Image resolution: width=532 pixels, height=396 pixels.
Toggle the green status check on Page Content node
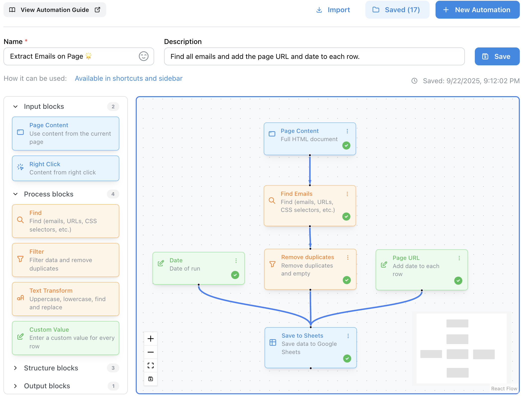pyautogui.click(x=346, y=146)
